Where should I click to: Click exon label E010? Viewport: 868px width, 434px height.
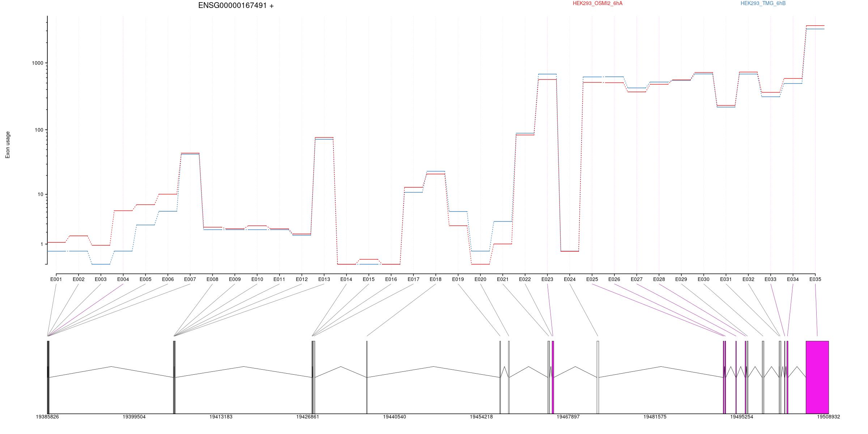click(257, 279)
